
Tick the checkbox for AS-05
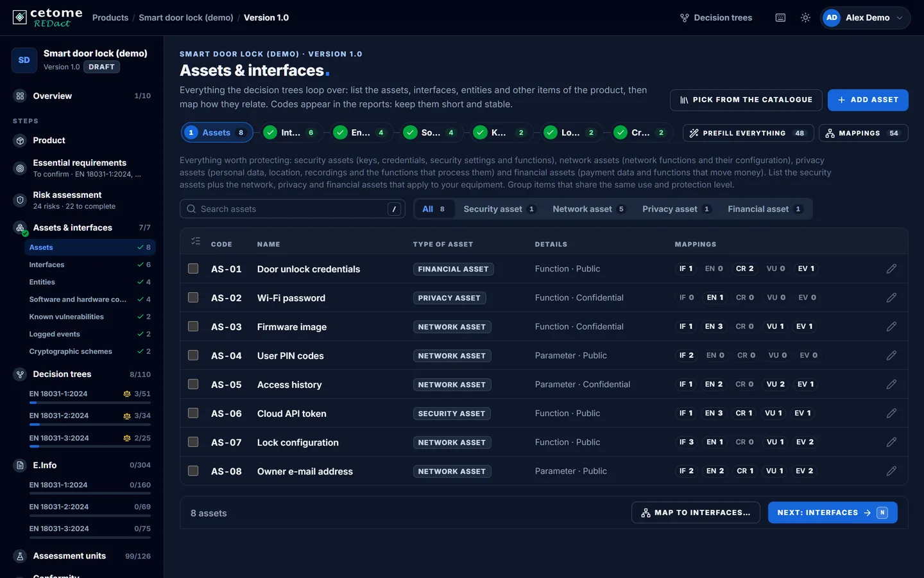(193, 384)
